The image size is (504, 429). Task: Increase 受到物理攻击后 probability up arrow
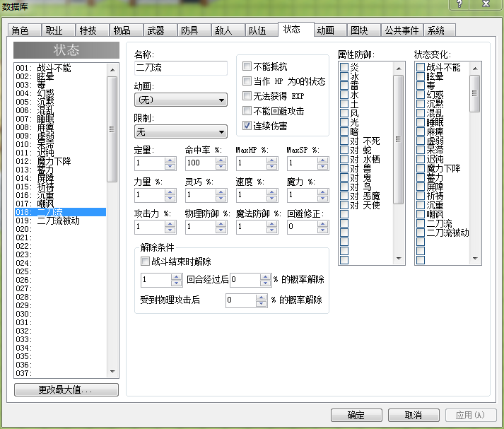click(262, 298)
